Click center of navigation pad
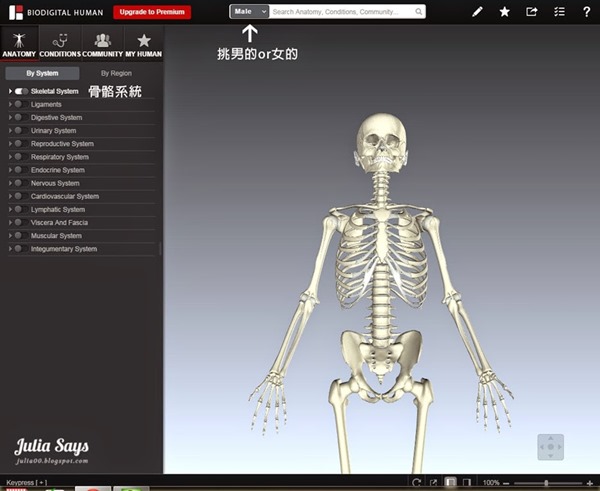Screen dimensions: 600x491 click(551, 447)
